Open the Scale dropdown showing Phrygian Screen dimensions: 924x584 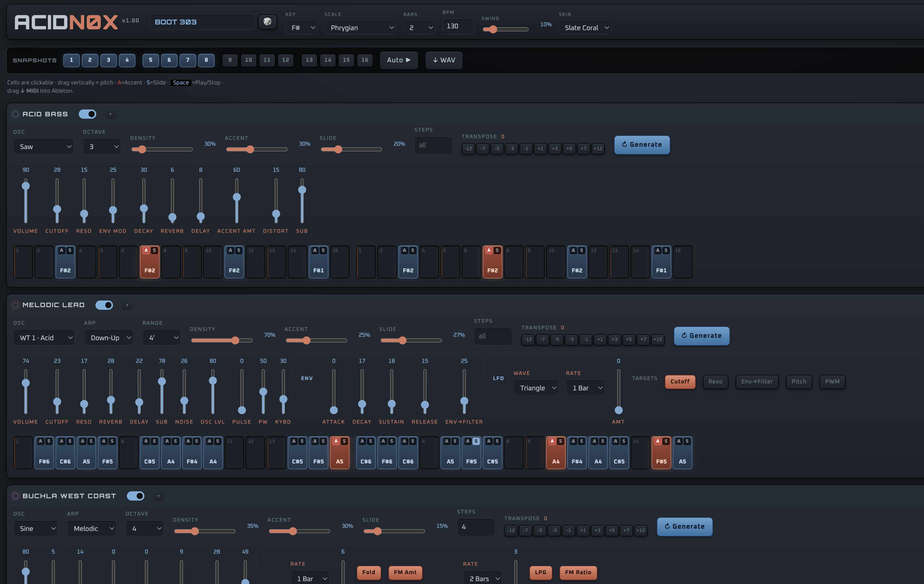360,28
